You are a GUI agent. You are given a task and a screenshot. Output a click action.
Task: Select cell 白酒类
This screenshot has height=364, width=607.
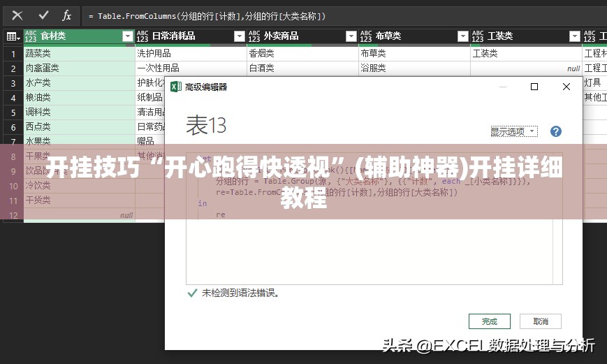point(302,68)
